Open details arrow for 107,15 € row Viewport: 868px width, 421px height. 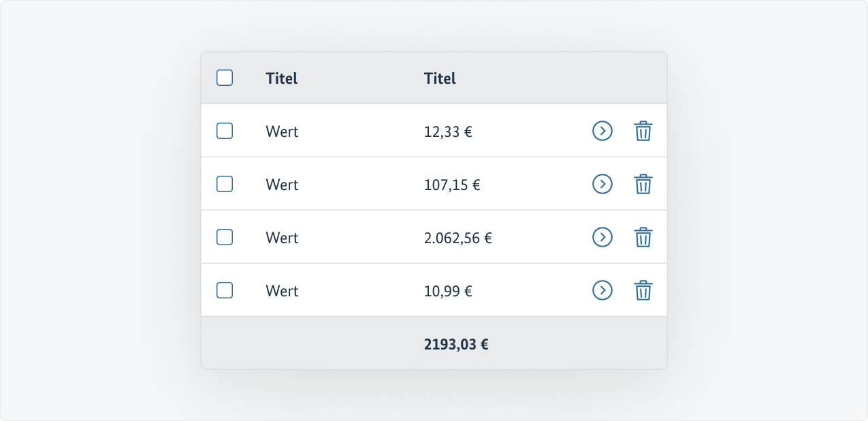click(x=602, y=184)
